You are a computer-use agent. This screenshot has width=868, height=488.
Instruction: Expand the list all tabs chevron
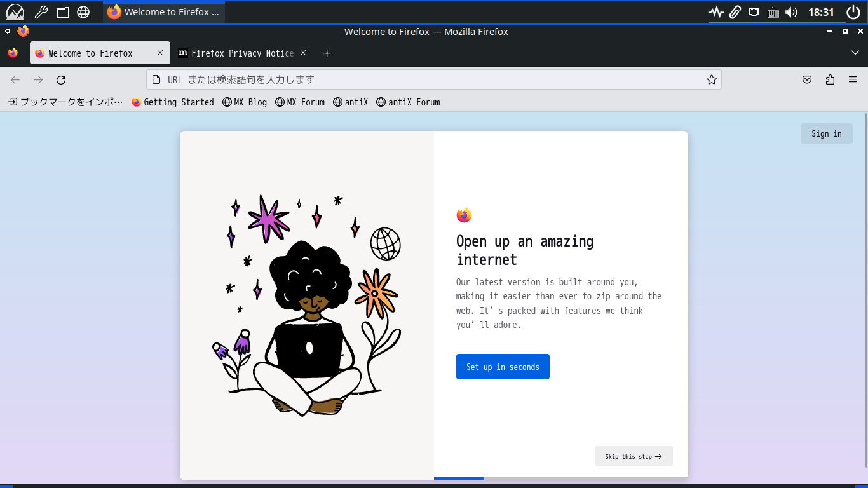point(855,53)
